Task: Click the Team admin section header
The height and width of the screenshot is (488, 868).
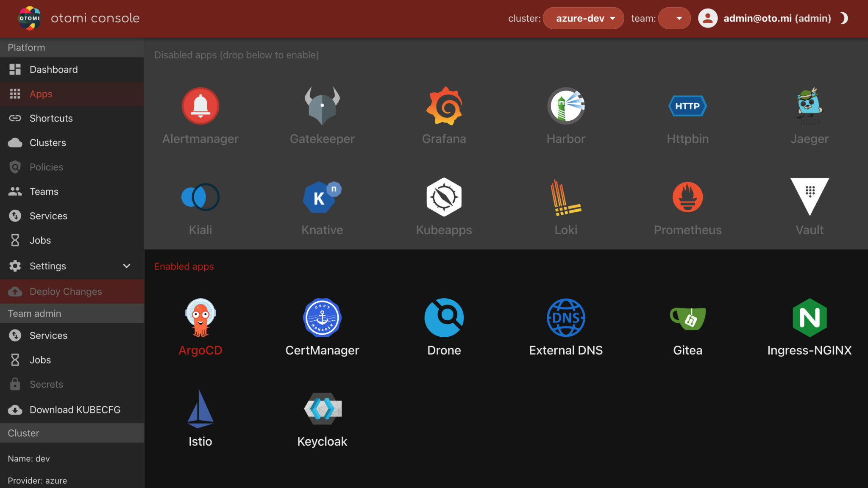Action: 72,313
